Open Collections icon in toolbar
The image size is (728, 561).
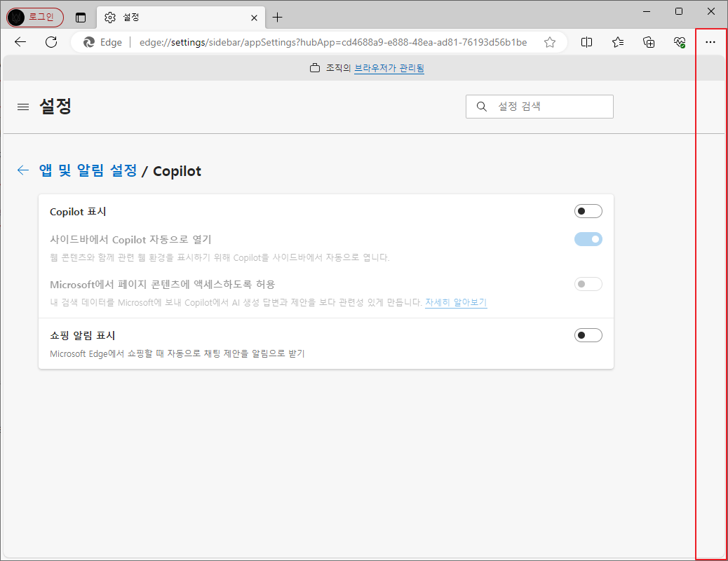(649, 42)
